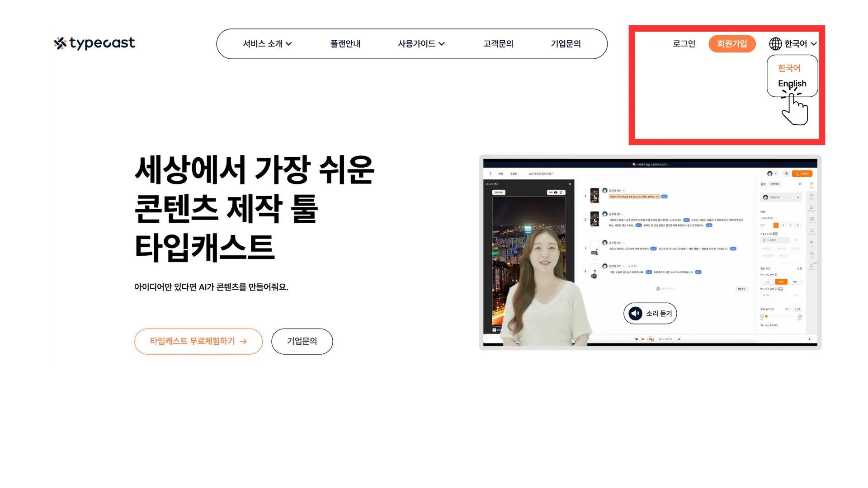
Task: Play audio with the 소리 듣기 button
Action: [x=650, y=314]
